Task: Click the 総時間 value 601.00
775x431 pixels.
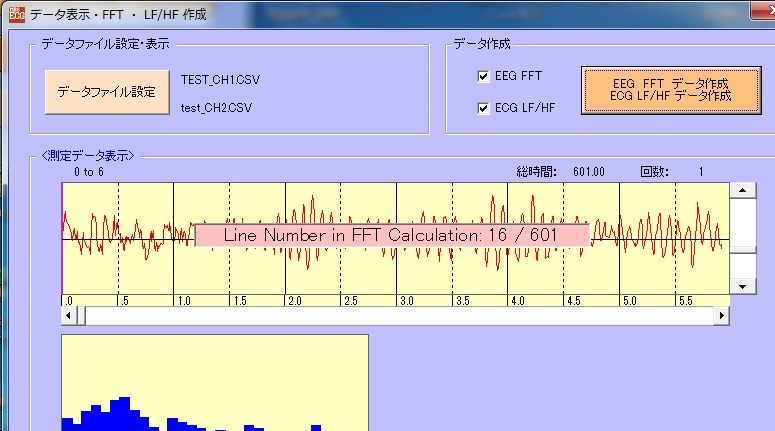Action: click(589, 172)
